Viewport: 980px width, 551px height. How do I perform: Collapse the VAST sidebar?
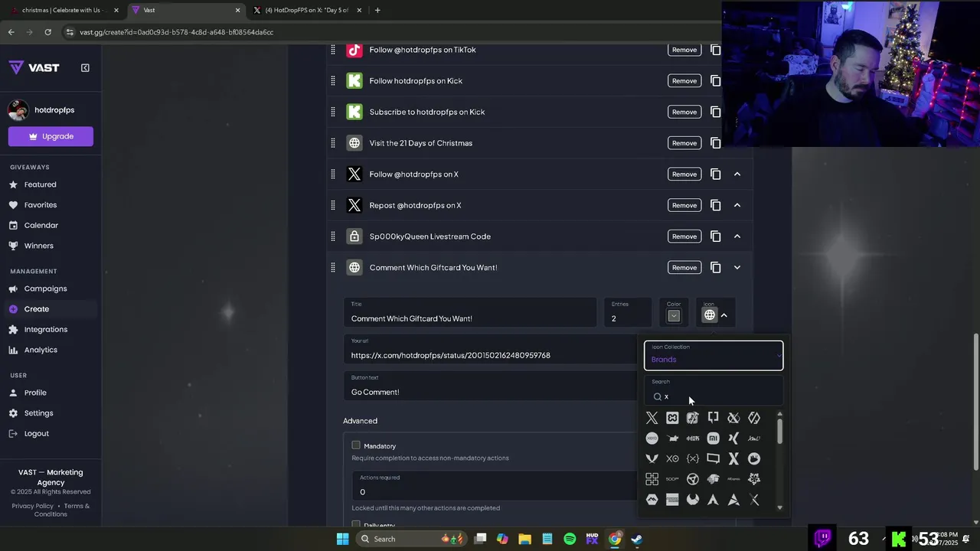[85, 67]
